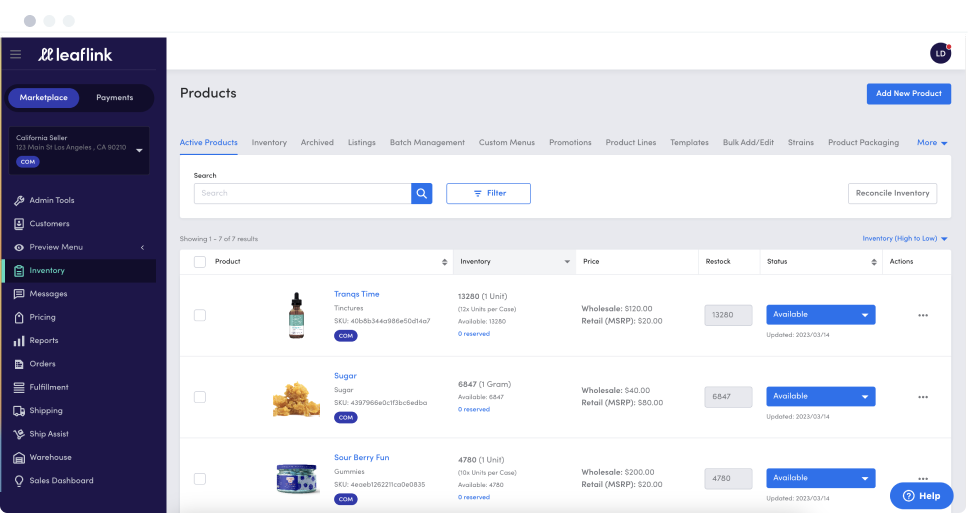Check the Sugar row checkbox
968x513 pixels.
click(200, 397)
